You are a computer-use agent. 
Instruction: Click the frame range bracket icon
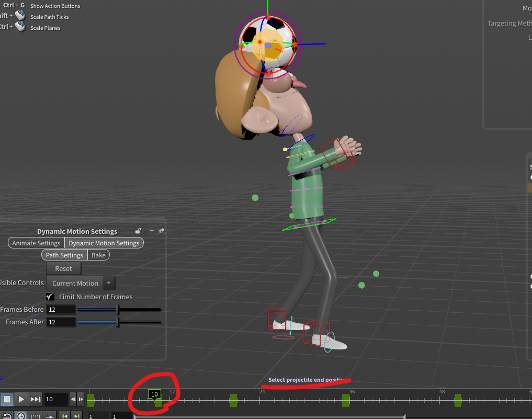tap(35, 416)
